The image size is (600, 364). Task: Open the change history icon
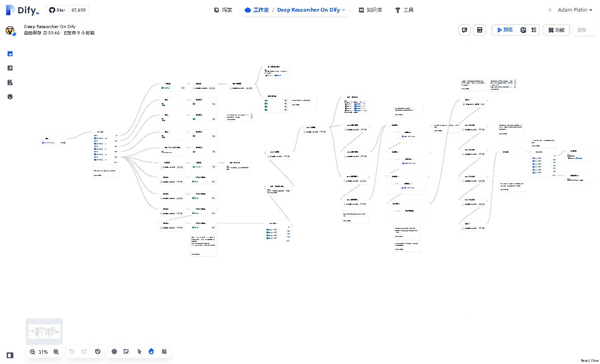click(x=98, y=352)
